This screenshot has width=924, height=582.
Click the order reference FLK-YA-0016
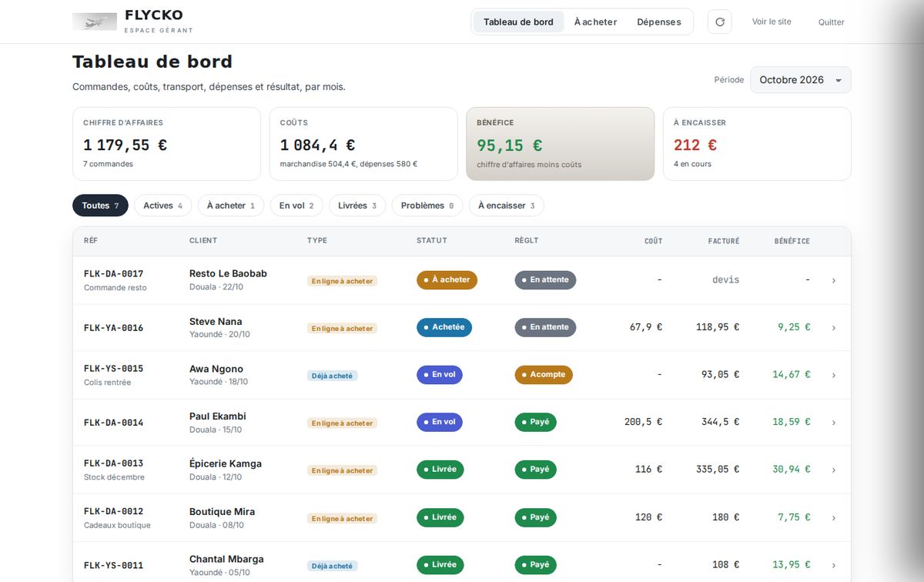coord(114,328)
